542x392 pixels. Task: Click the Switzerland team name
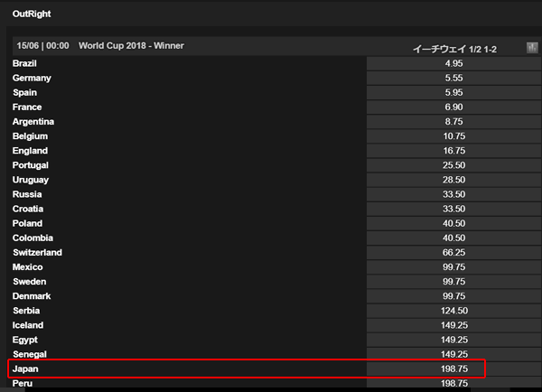[37, 252]
